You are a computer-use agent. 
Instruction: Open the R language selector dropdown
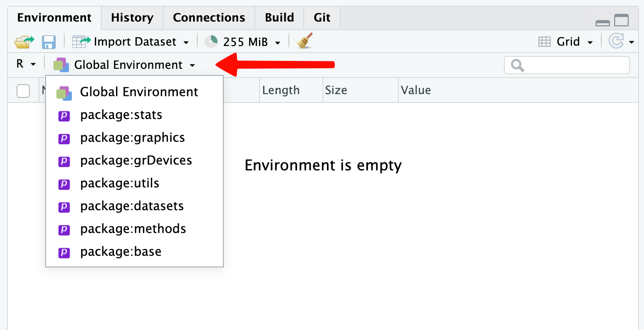26,64
